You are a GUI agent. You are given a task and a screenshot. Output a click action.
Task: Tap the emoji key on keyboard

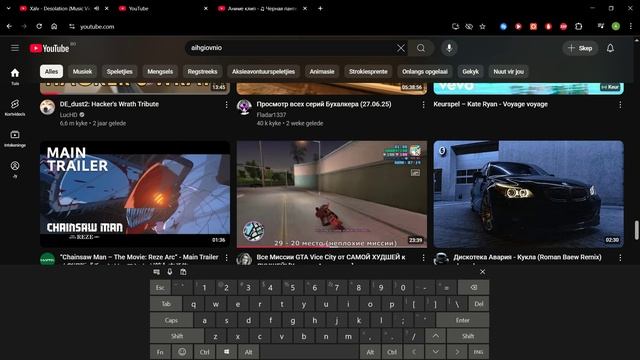182,352
